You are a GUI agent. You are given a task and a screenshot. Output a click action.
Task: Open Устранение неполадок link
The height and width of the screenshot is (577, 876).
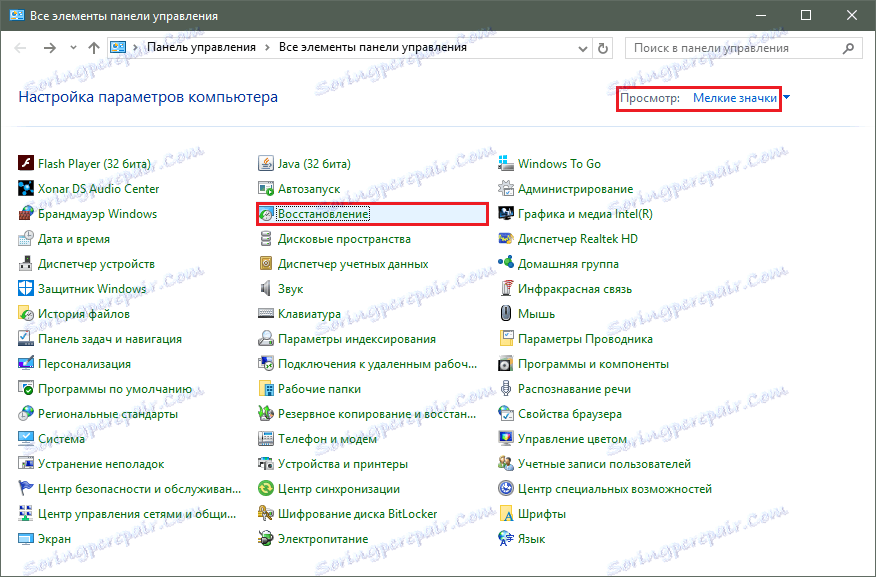point(101,464)
